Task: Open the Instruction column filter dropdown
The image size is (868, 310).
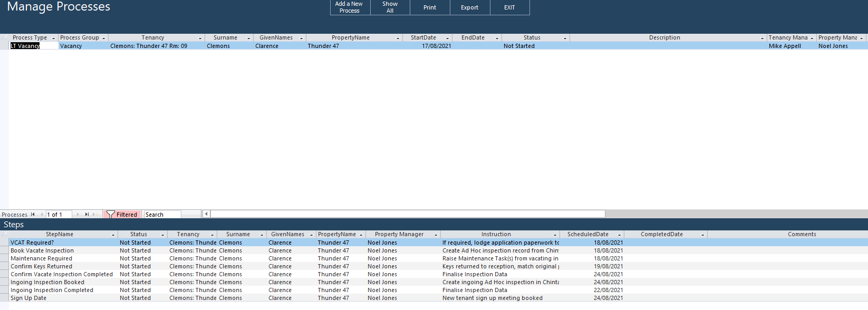Action: point(555,235)
